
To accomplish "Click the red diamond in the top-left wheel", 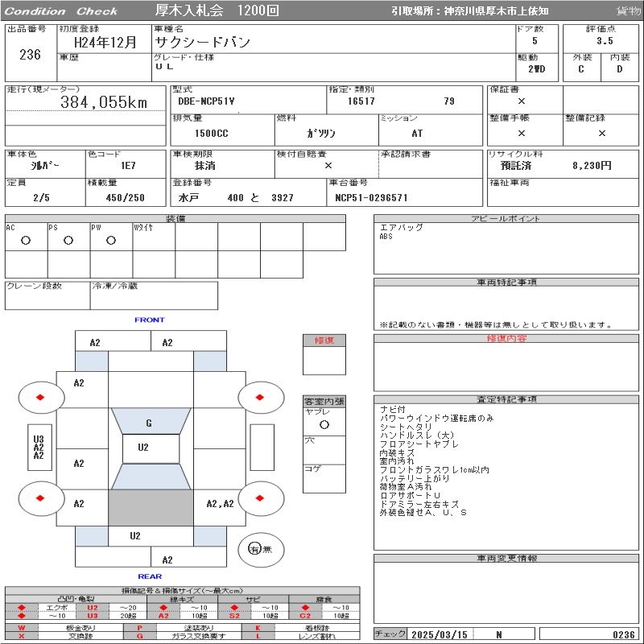I will (40, 397).
